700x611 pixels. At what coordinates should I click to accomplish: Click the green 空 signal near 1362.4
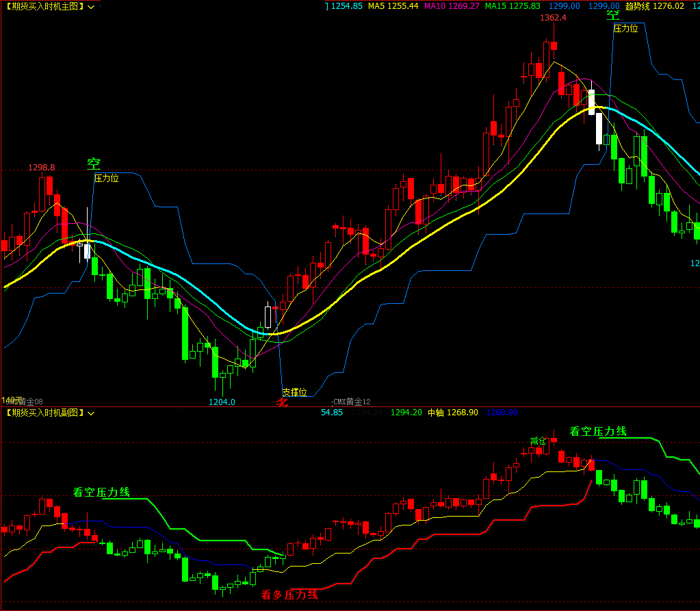(x=613, y=15)
